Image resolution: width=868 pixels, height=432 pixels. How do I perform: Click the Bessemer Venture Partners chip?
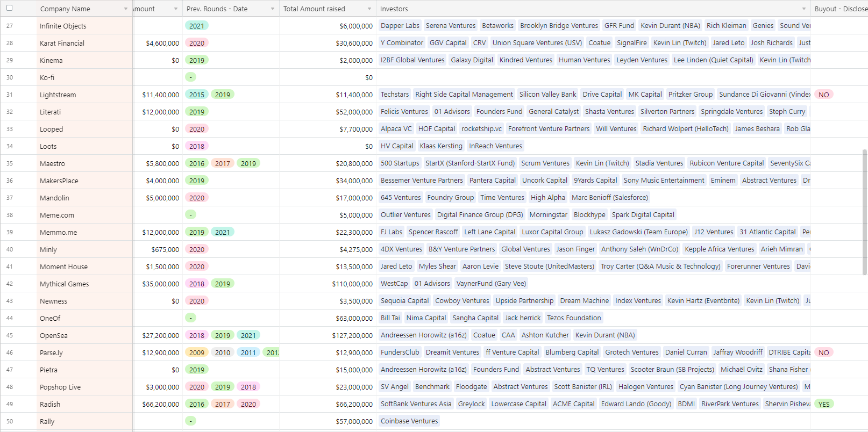tap(422, 180)
